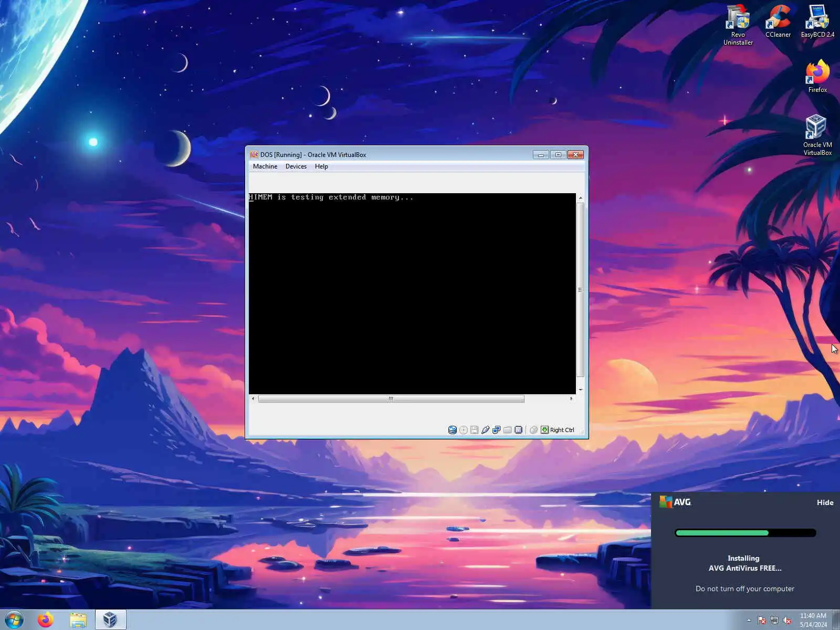Click the Right Ctrl host key label

pyautogui.click(x=562, y=430)
